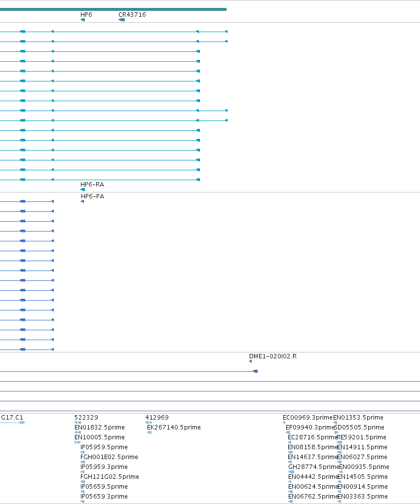Click the EN00624.5prime label

313,487
